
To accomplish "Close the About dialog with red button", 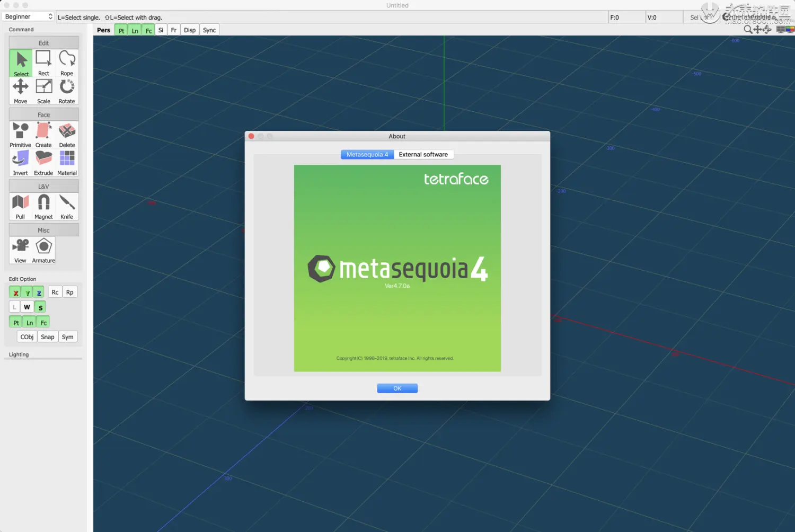I will 251,136.
